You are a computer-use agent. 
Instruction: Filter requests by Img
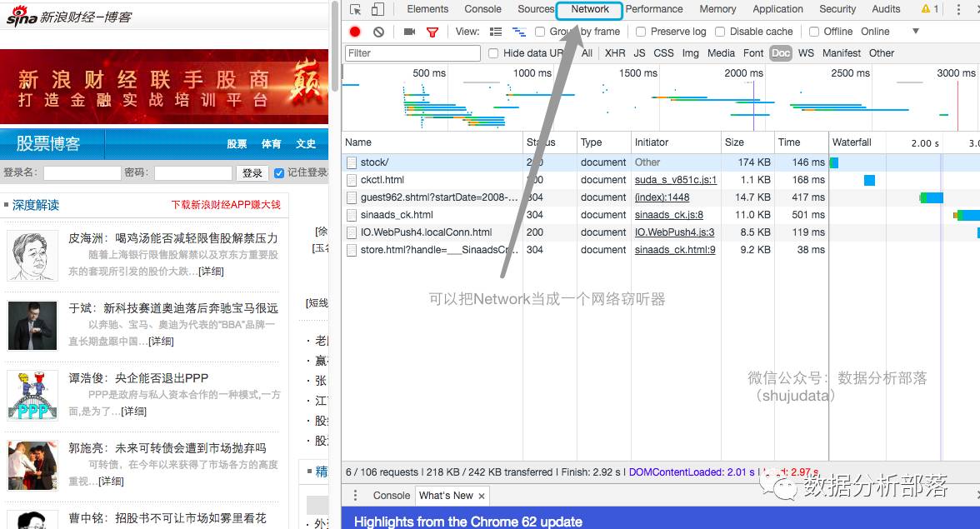point(691,53)
